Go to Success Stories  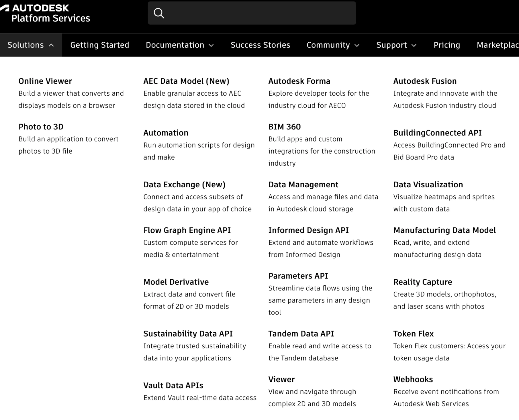pyautogui.click(x=260, y=45)
